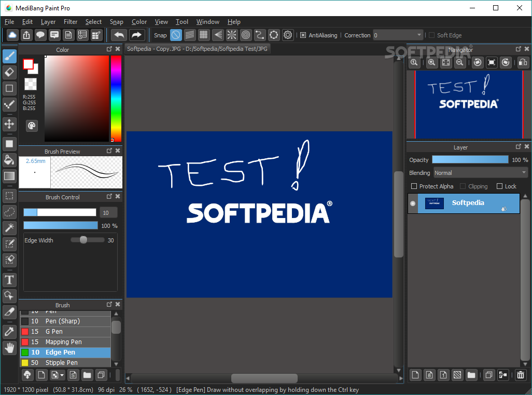
Task: Enable the concentric circle snap icon
Action: (246, 35)
